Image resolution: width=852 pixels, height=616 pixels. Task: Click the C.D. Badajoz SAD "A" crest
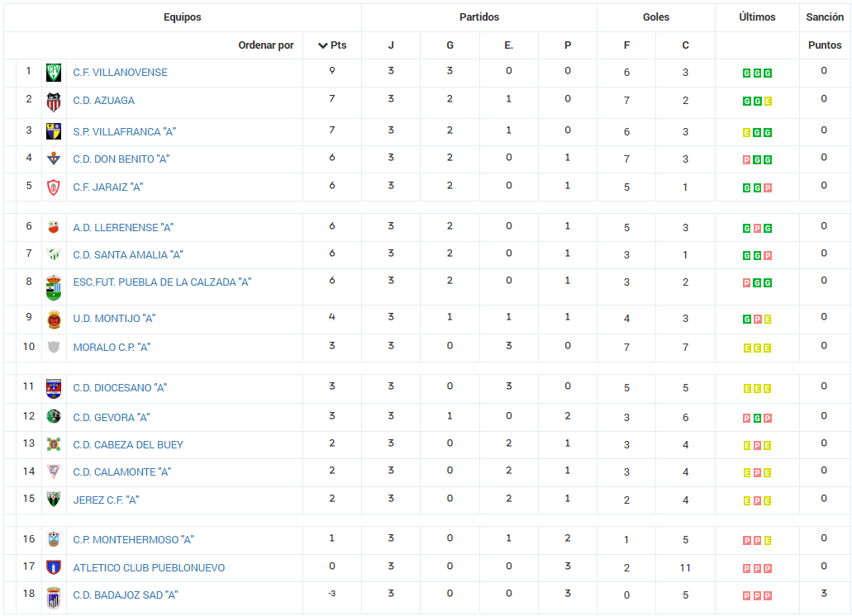point(53,598)
